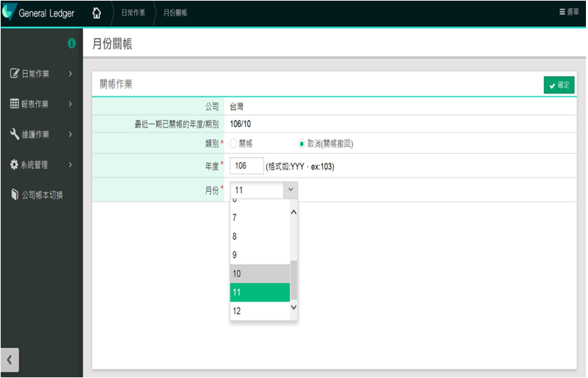Click the 系統管理 gear icon

[15, 165]
